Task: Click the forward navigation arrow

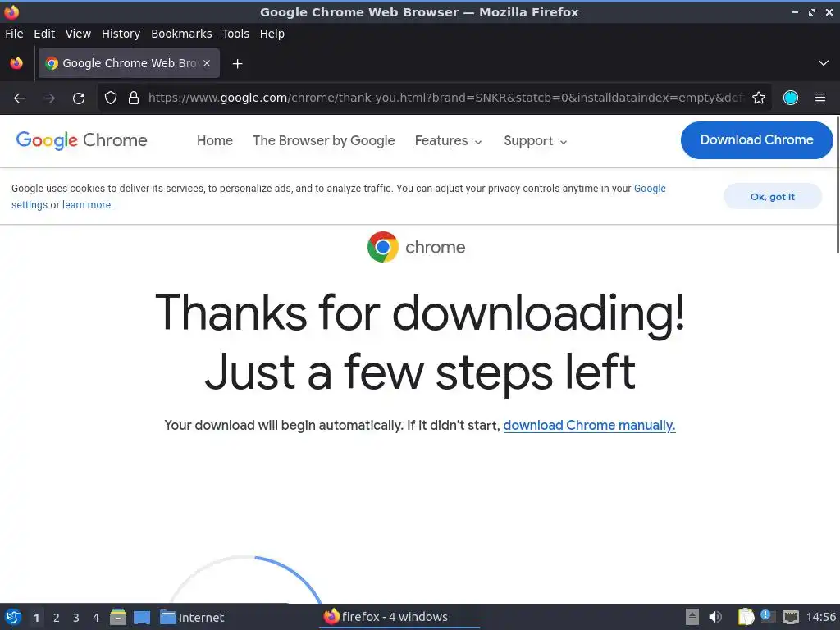Action: 49,98
